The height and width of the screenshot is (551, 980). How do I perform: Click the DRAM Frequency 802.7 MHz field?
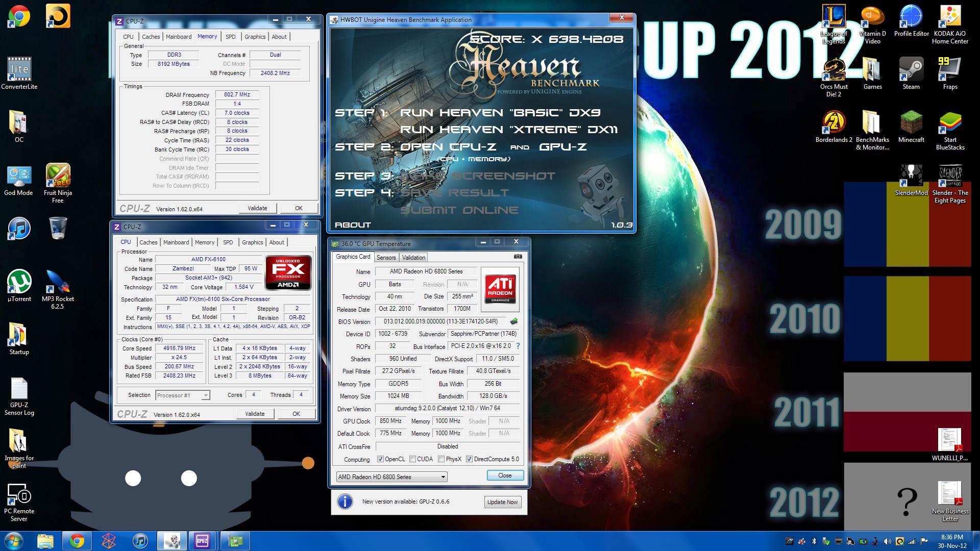237,94
